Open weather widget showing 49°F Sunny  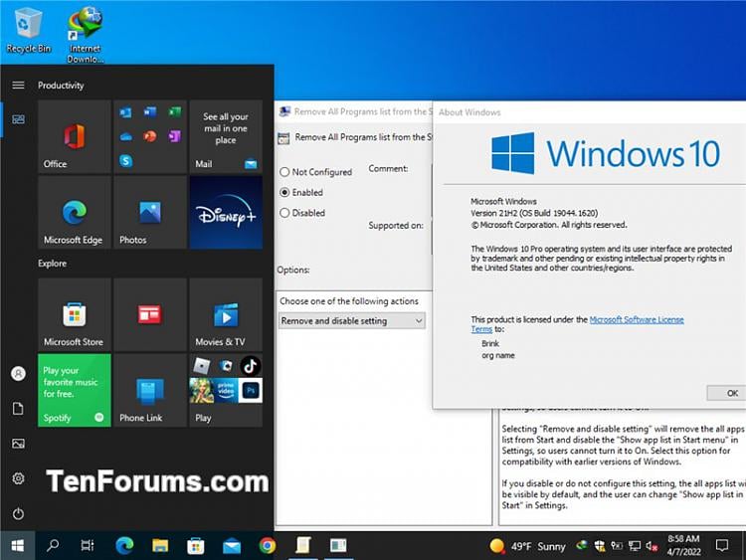pyautogui.click(x=527, y=546)
